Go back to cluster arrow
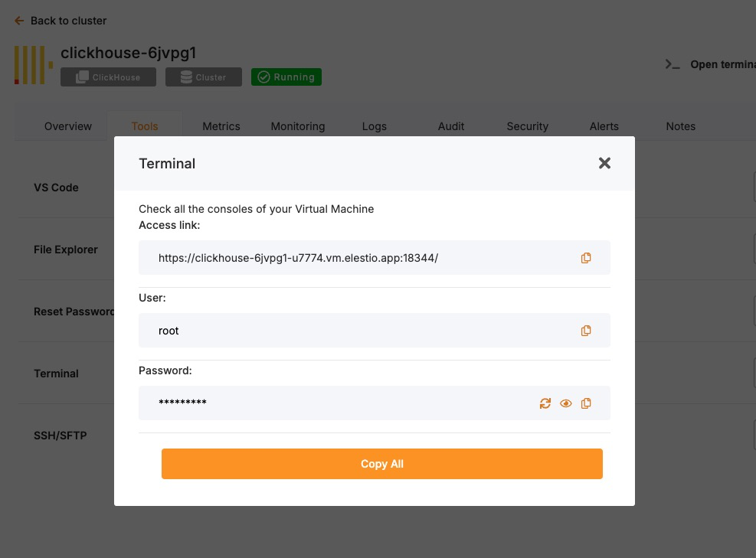Image resolution: width=756 pixels, height=558 pixels. pos(19,21)
